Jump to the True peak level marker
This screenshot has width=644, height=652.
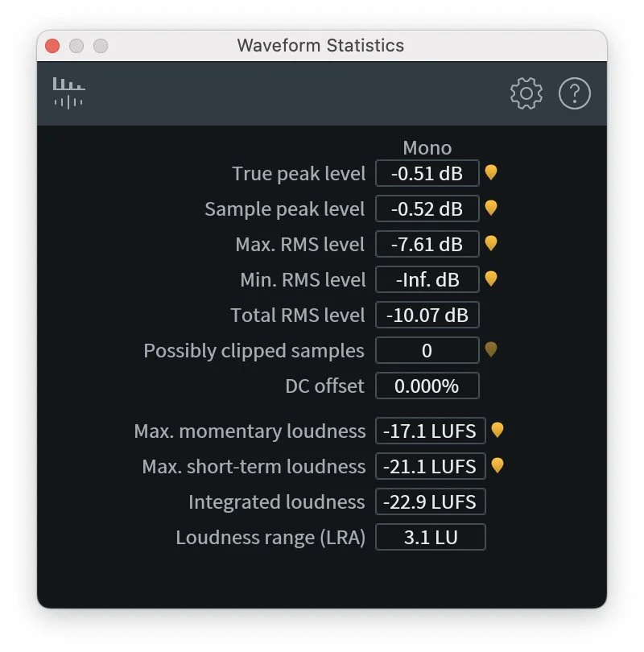tap(491, 172)
